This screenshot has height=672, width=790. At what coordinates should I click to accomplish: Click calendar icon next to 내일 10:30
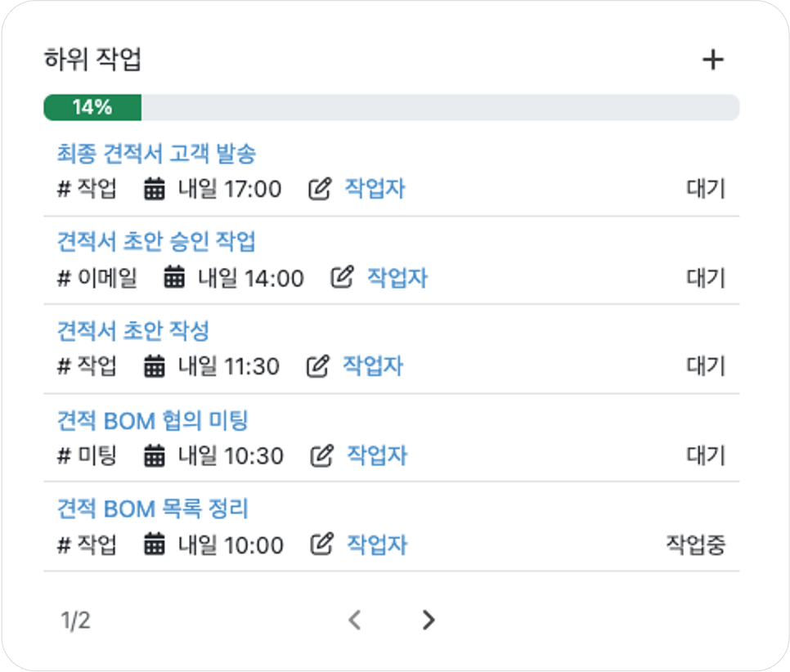coord(155,455)
